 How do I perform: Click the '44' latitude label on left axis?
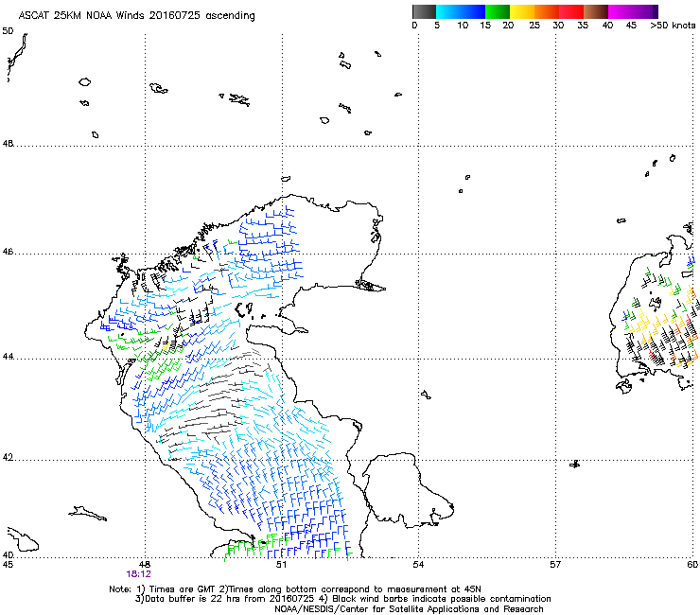coord(8,357)
